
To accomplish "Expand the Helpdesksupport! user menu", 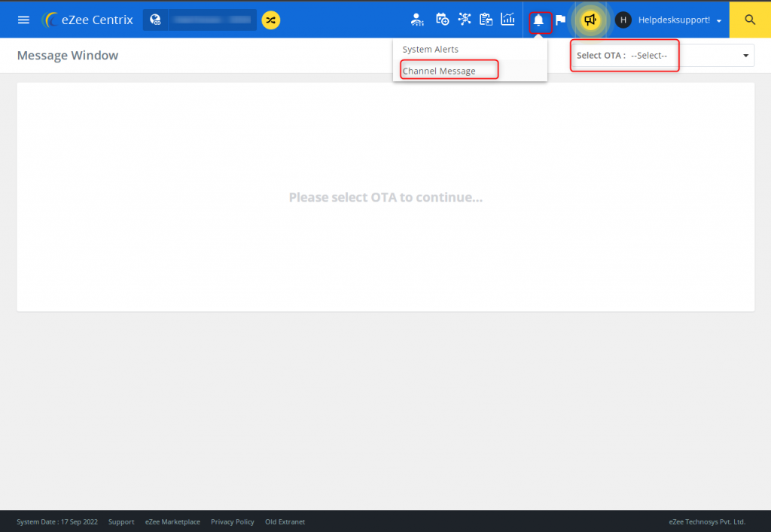I will [x=680, y=20].
